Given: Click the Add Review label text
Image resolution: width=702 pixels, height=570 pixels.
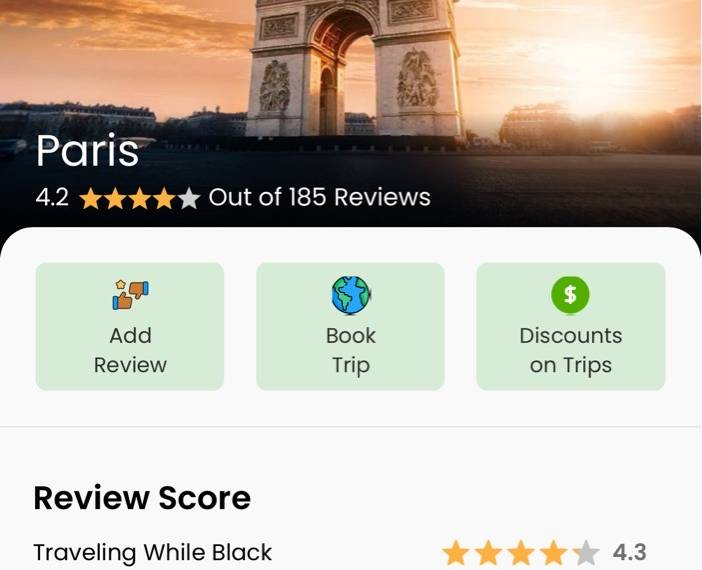Looking at the screenshot, I should [x=130, y=350].
